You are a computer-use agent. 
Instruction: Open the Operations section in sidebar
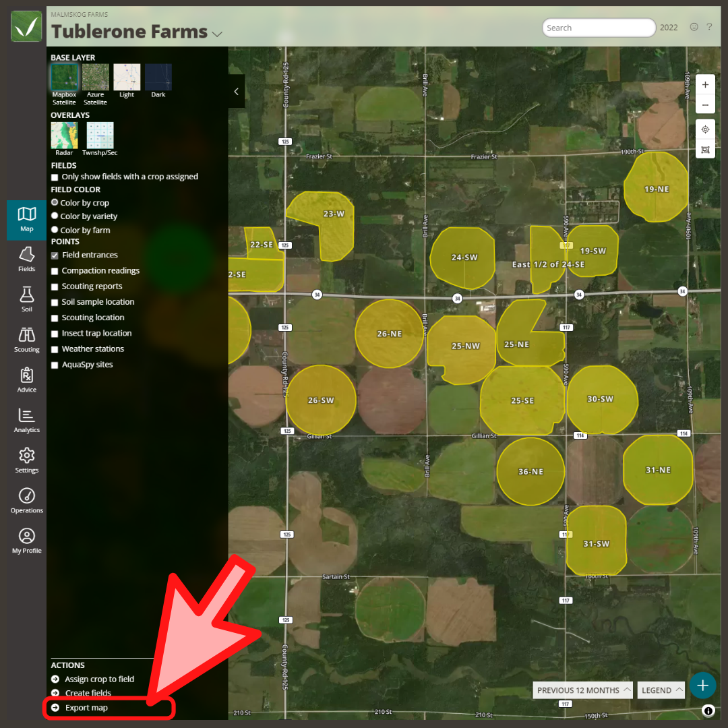pyautogui.click(x=26, y=500)
